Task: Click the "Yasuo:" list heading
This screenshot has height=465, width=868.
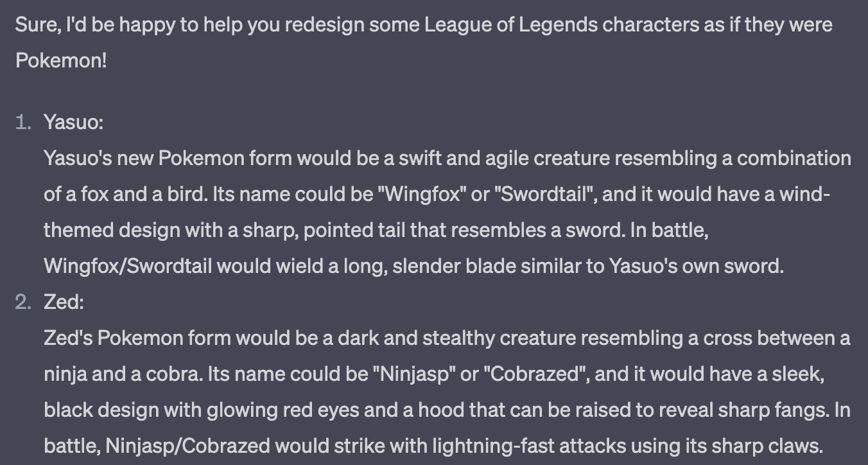Action: [x=73, y=122]
